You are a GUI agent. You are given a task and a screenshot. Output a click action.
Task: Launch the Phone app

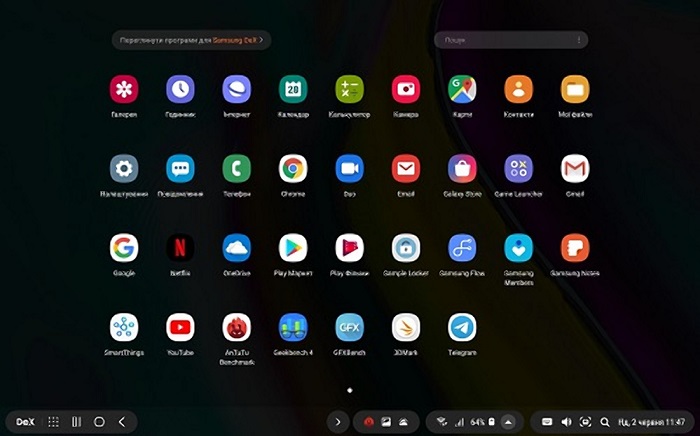tap(237, 169)
